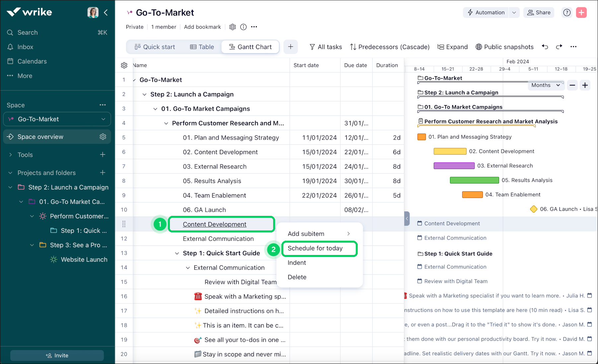Image resolution: width=598 pixels, height=364 pixels.
Task: Collapse table panel divider handle
Action: (407, 218)
